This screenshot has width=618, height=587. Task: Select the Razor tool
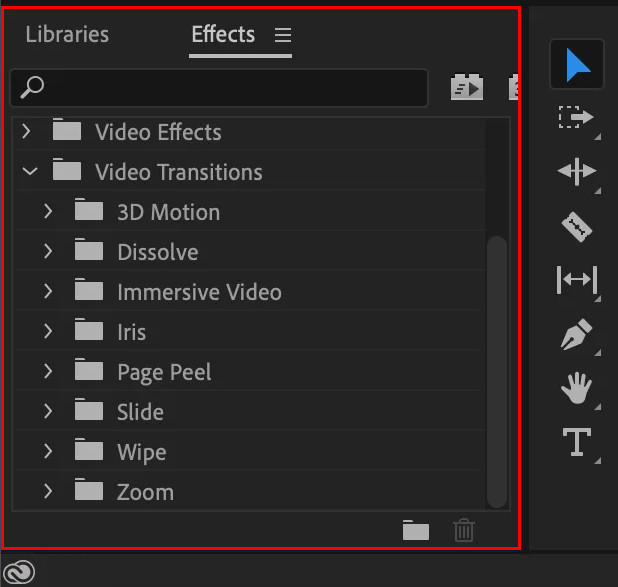point(577,227)
